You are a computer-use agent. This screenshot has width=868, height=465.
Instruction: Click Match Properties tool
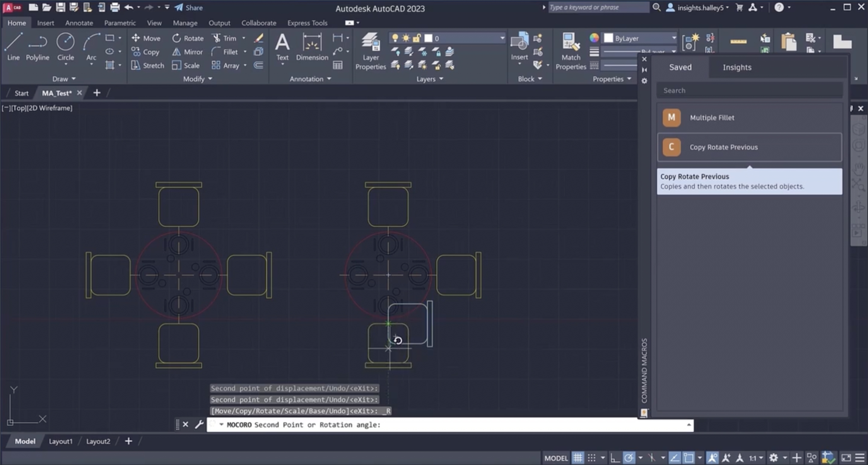(571, 51)
